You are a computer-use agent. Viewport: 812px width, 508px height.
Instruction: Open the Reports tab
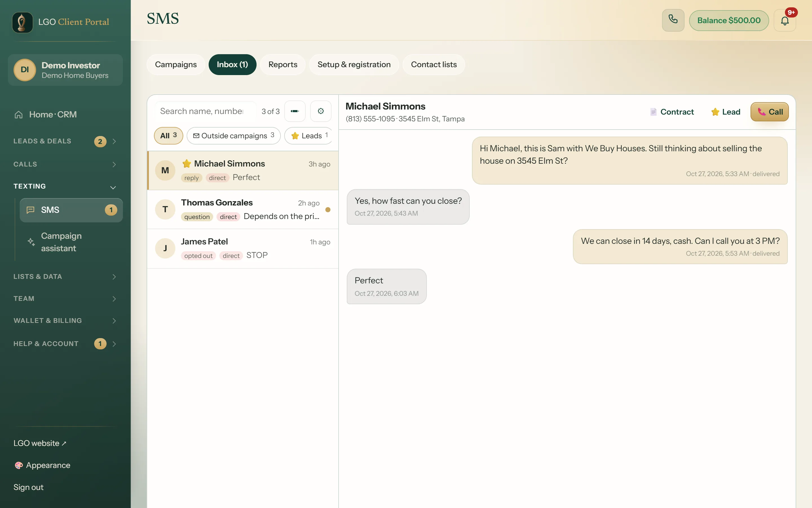[283, 65]
